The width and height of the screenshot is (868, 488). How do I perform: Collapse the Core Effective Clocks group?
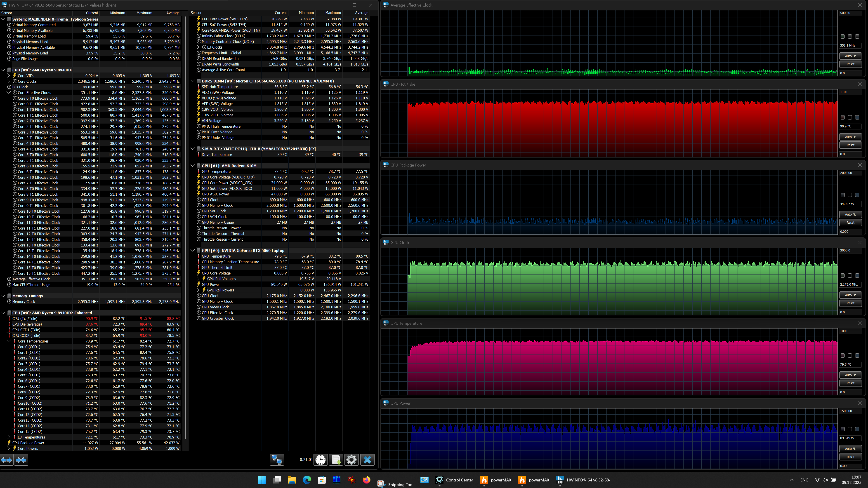coord(9,93)
